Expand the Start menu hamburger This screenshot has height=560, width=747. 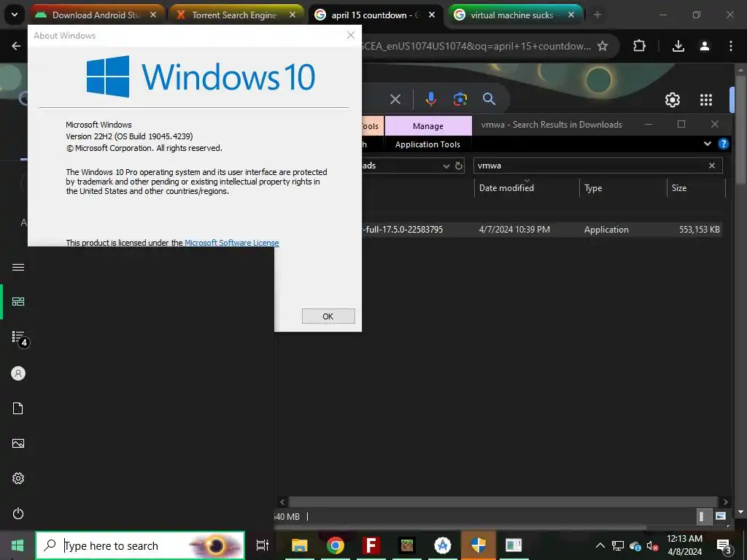18,267
